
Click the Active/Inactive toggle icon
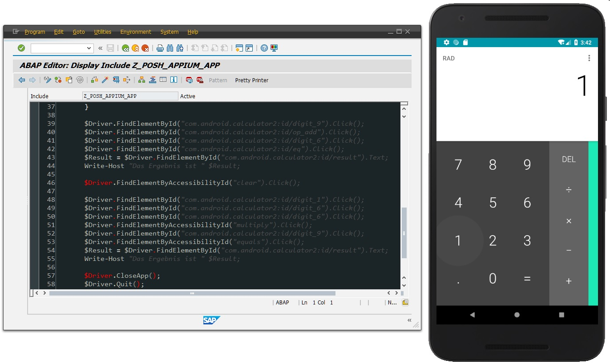(58, 80)
